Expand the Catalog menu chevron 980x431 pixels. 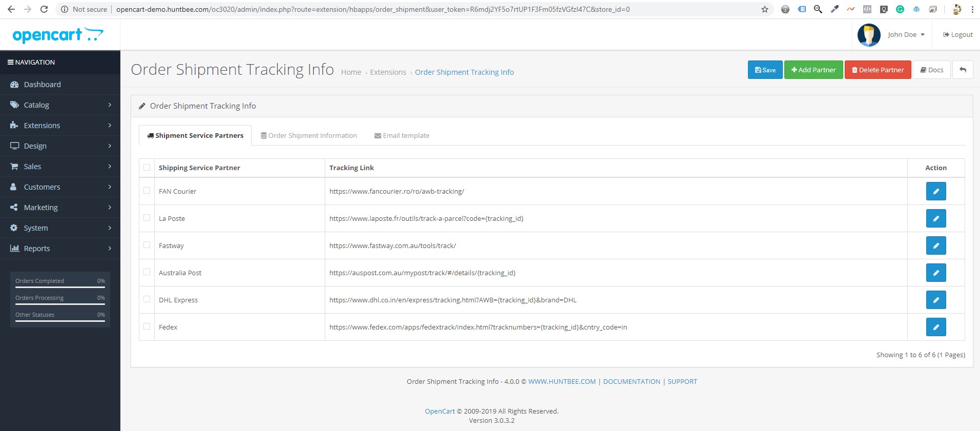point(110,105)
